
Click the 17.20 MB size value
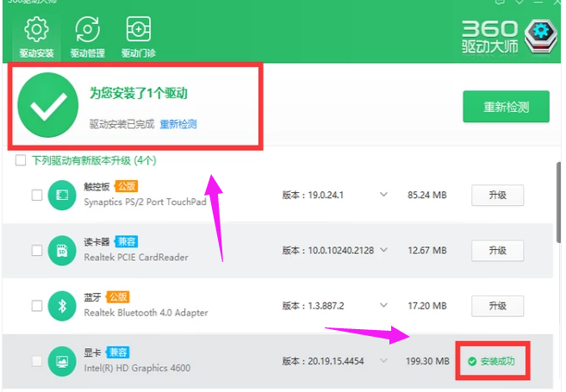click(x=427, y=306)
